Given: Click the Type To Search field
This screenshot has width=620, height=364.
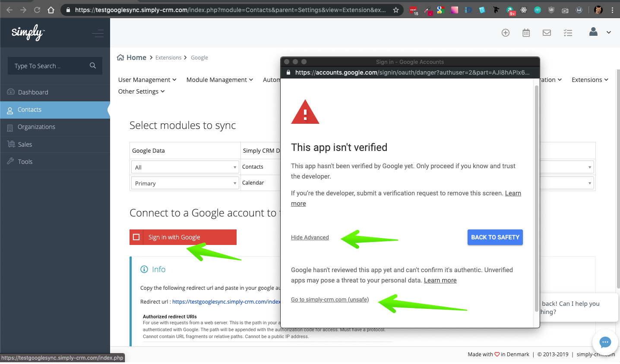Looking at the screenshot, I should [55, 66].
